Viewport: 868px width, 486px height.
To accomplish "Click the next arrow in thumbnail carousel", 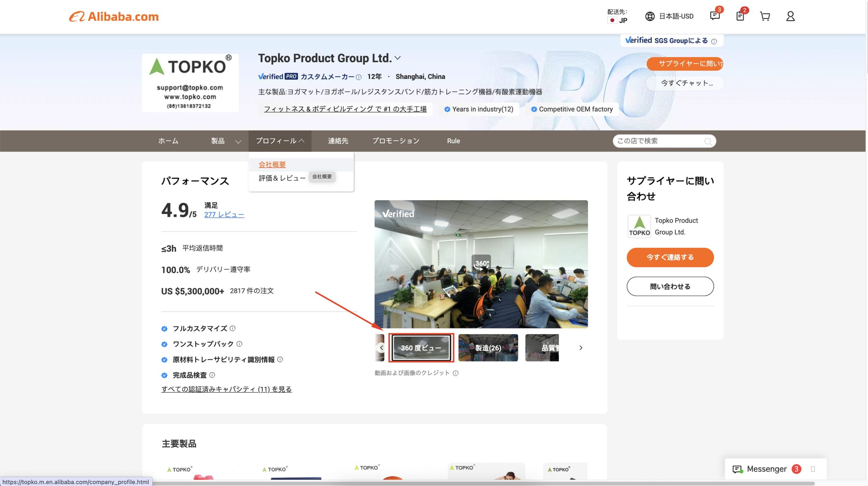I will tap(581, 348).
